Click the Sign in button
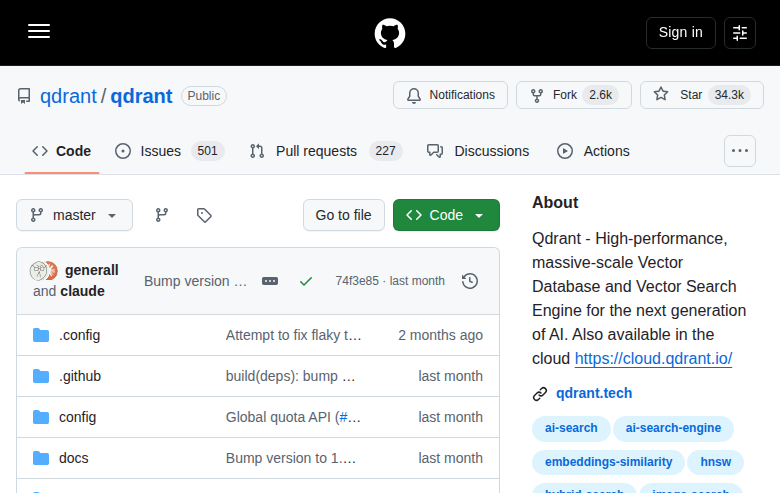 (x=681, y=33)
